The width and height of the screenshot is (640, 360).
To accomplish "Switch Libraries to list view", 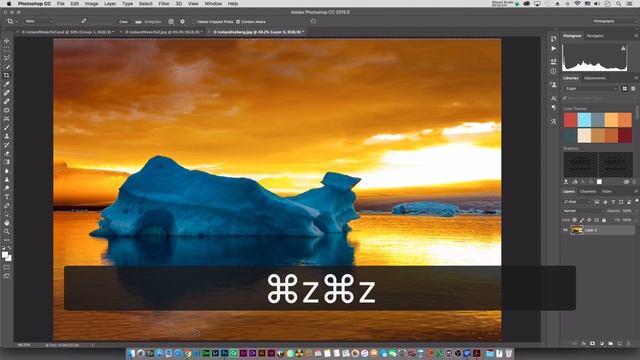I will [x=633, y=89].
